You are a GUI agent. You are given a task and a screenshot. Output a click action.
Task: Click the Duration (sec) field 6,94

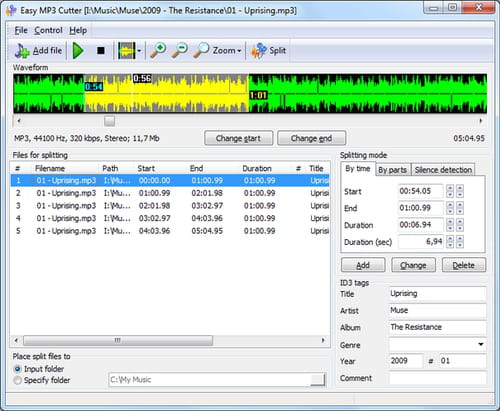421,242
